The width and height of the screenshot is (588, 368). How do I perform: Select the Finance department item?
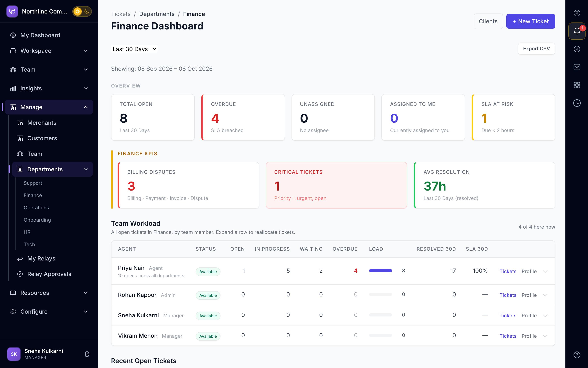coord(33,195)
